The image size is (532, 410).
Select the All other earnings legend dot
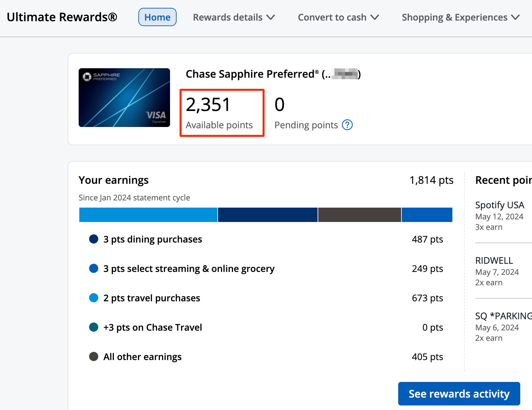(x=94, y=356)
